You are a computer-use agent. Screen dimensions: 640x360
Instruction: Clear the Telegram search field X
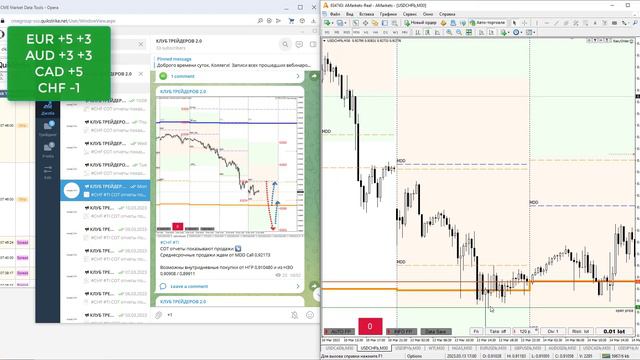pos(141,44)
